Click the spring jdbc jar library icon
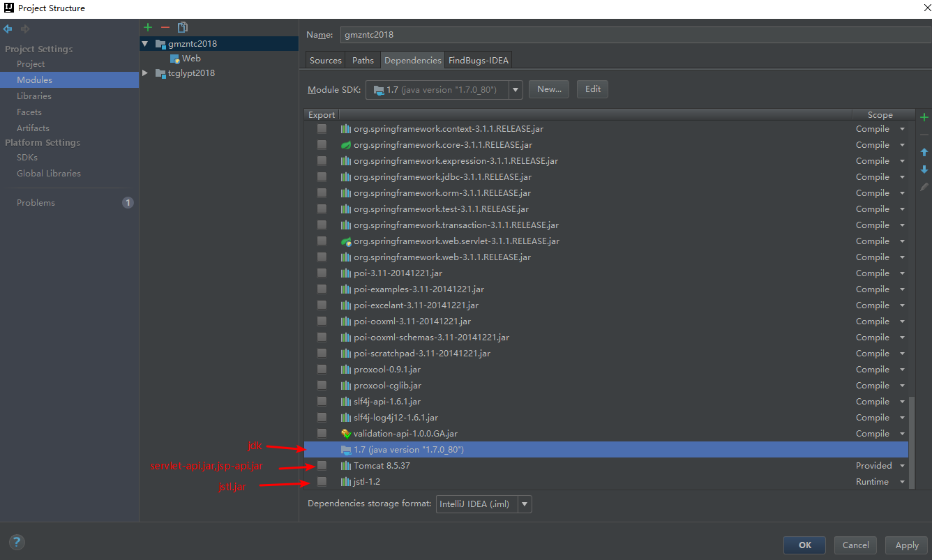This screenshot has height=560, width=932. click(345, 177)
